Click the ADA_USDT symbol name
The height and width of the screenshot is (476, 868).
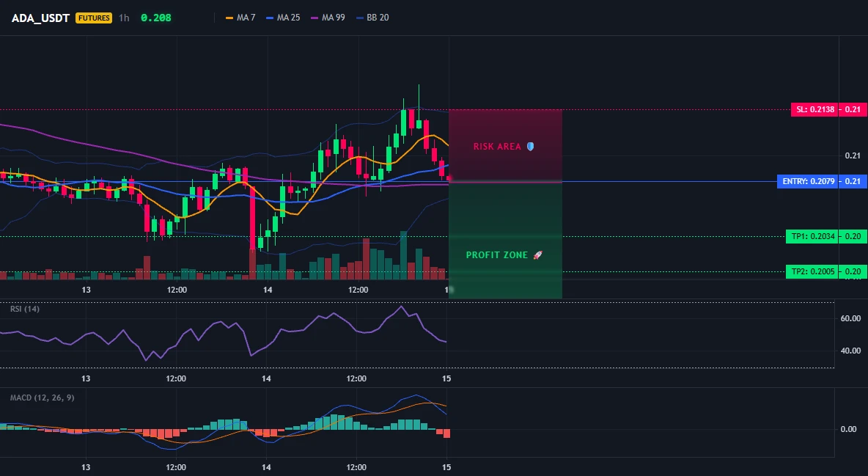click(40, 18)
